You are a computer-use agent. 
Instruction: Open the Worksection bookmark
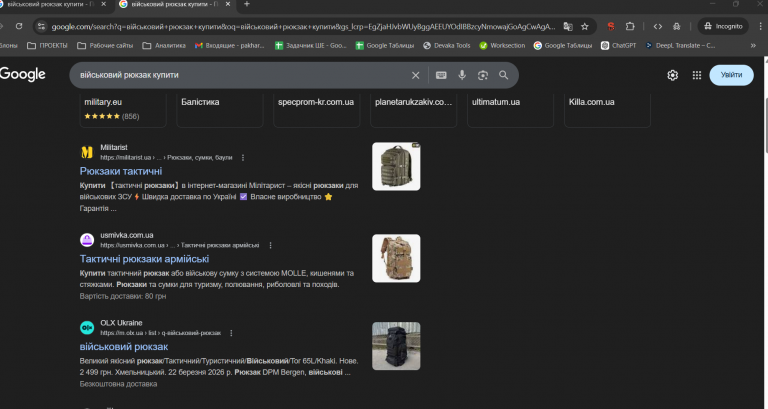pyautogui.click(x=503, y=46)
